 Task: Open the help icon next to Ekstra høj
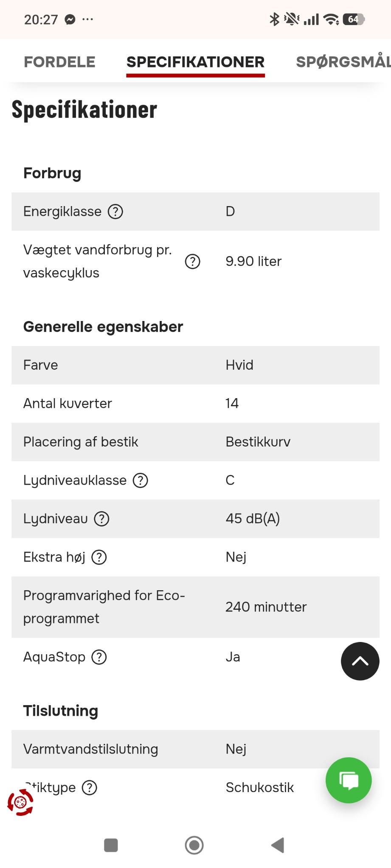pos(99,557)
